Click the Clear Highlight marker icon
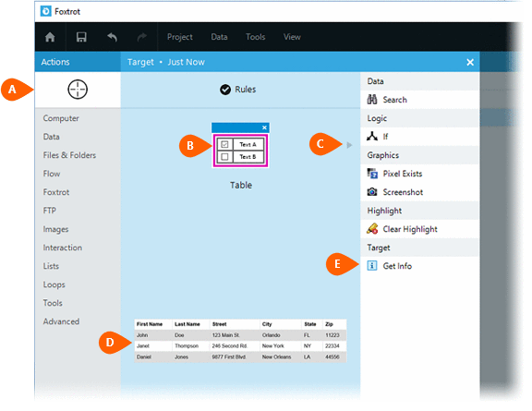This screenshot has height=411, width=532. click(x=372, y=229)
